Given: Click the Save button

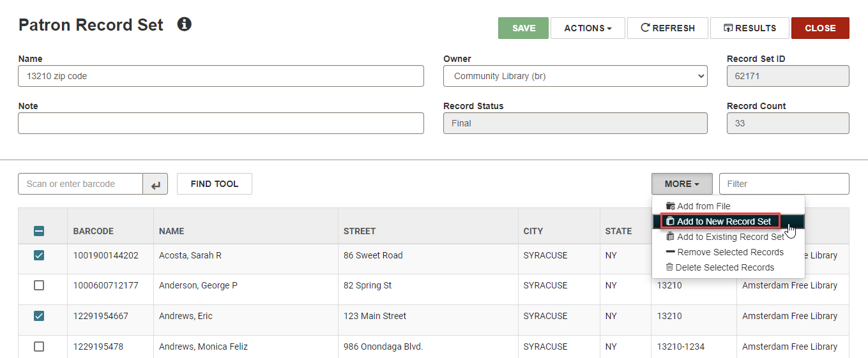Looking at the screenshot, I should tap(523, 28).
